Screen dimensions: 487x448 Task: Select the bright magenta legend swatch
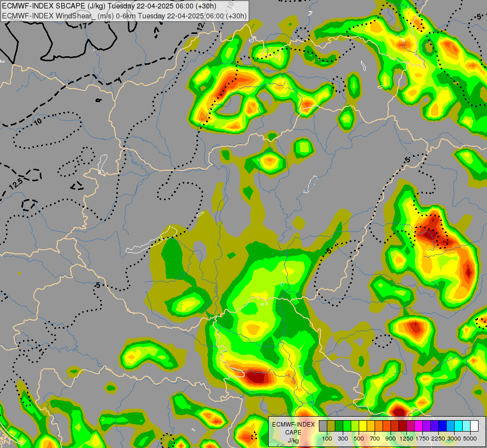click(x=418, y=426)
